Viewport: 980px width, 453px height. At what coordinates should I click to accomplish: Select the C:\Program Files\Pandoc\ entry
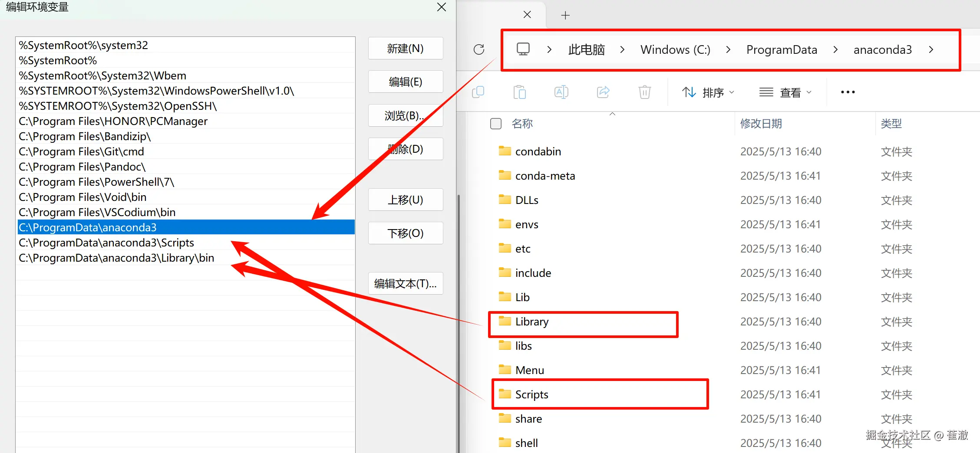click(186, 167)
